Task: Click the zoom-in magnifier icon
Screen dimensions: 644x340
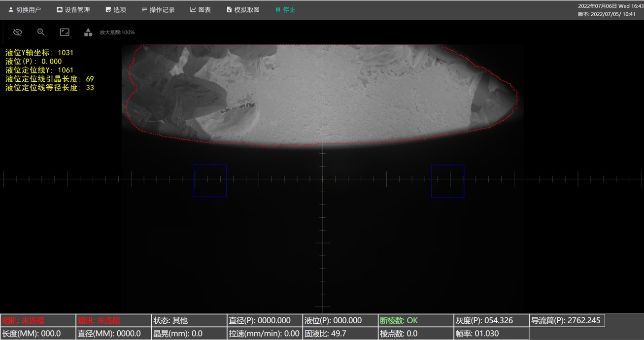Action: pos(41,33)
